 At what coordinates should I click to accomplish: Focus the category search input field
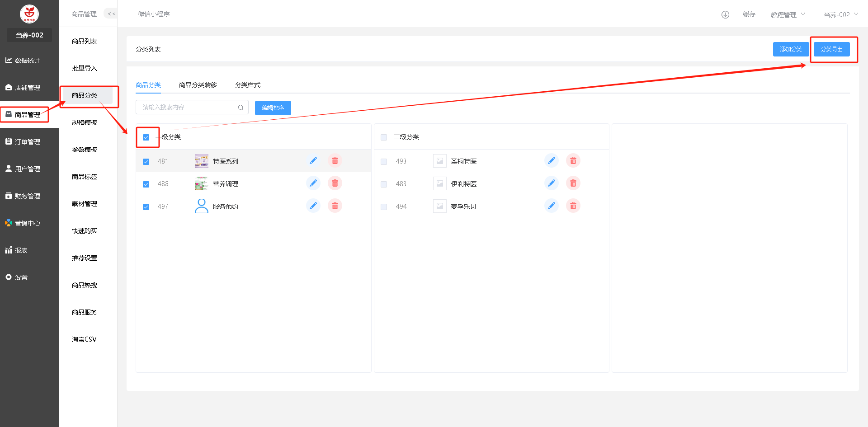tap(188, 108)
